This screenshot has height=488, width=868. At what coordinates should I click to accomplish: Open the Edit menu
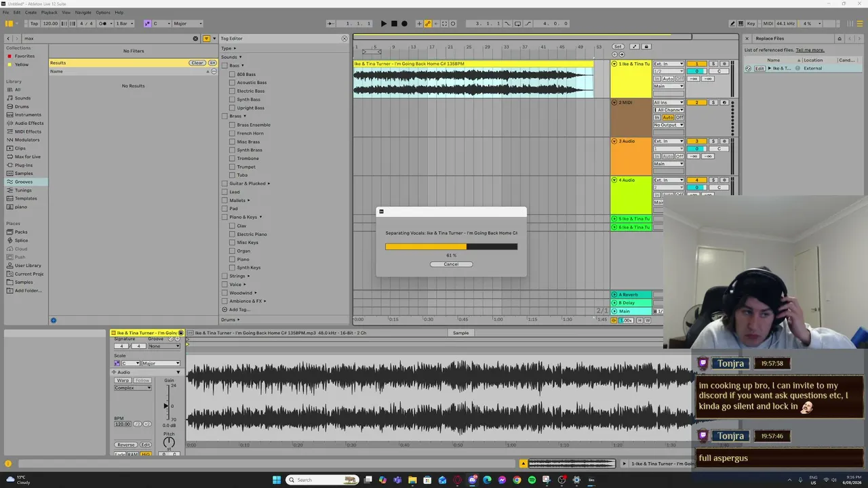tap(17, 12)
